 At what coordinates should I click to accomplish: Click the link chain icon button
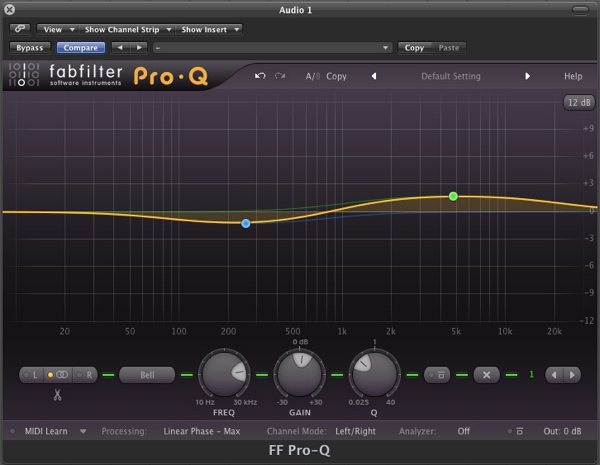pyautogui.click(x=20, y=29)
